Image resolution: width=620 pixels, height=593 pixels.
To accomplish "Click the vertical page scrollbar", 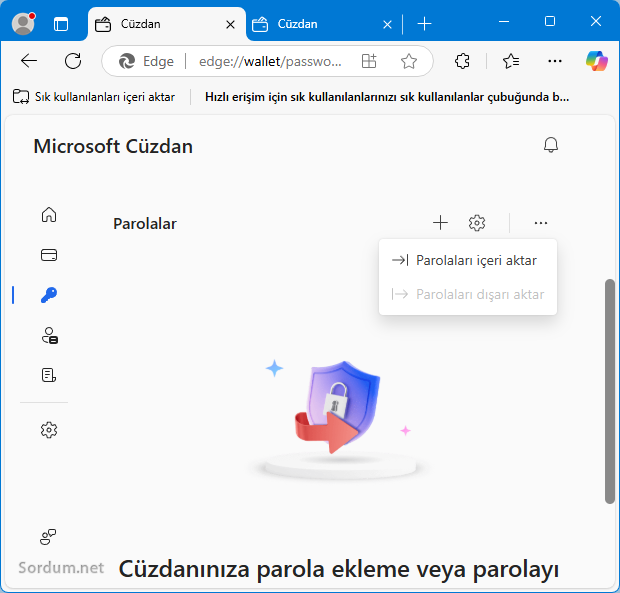I will (x=610, y=391).
